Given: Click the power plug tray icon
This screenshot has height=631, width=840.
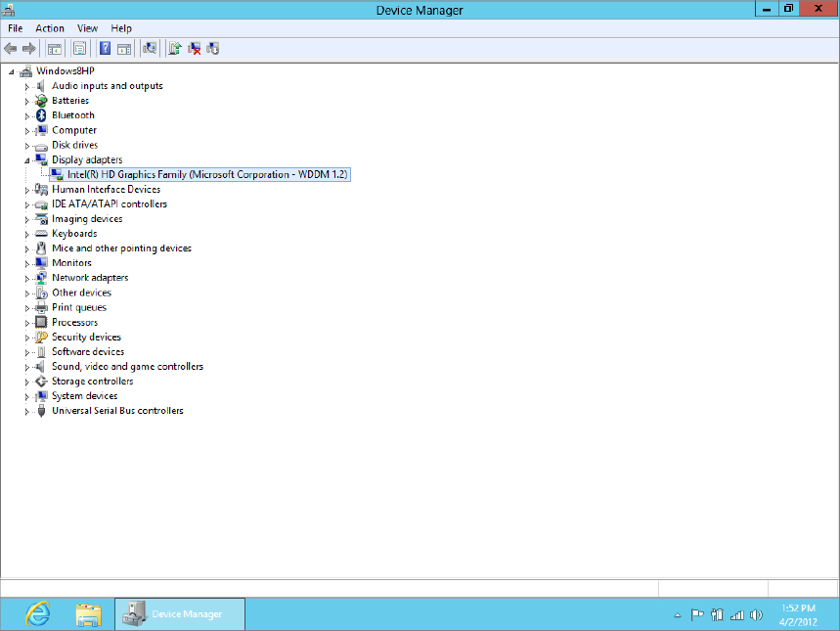Looking at the screenshot, I should coord(717,615).
